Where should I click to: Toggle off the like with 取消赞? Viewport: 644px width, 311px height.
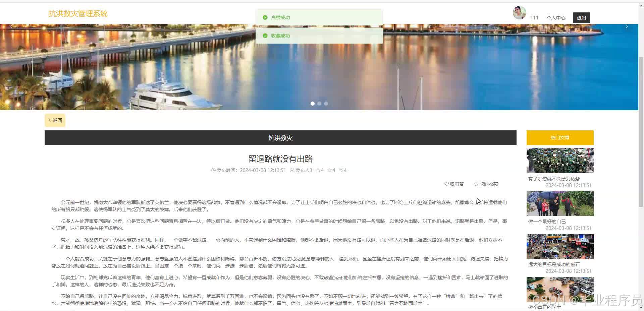tap(456, 184)
